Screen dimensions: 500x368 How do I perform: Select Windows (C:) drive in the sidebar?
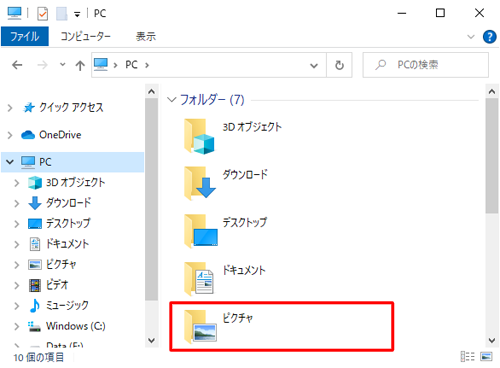(x=75, y=326)
